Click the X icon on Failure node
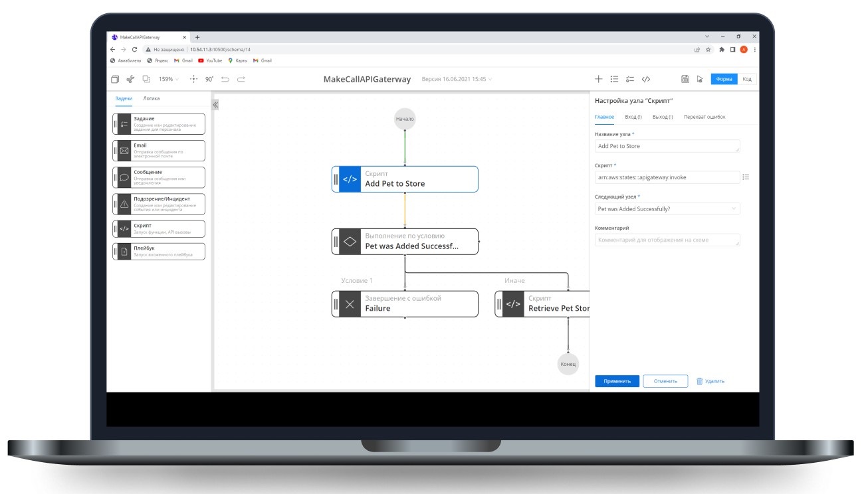This screenshot has height=494, width=868. [350, 304]
